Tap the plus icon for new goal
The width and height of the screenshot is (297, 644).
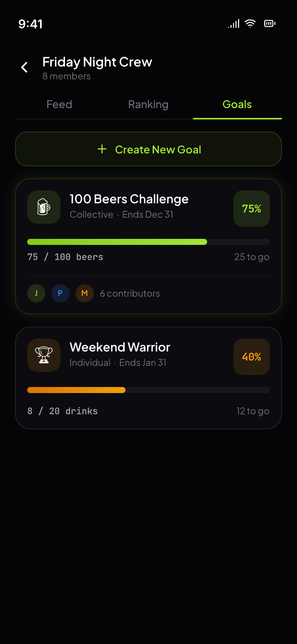click(x=102, y=149)
